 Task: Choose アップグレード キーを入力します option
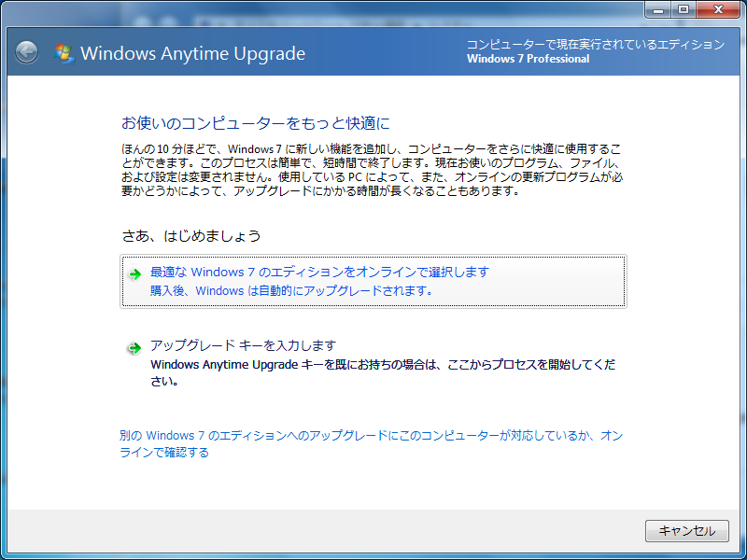[243, 345]
